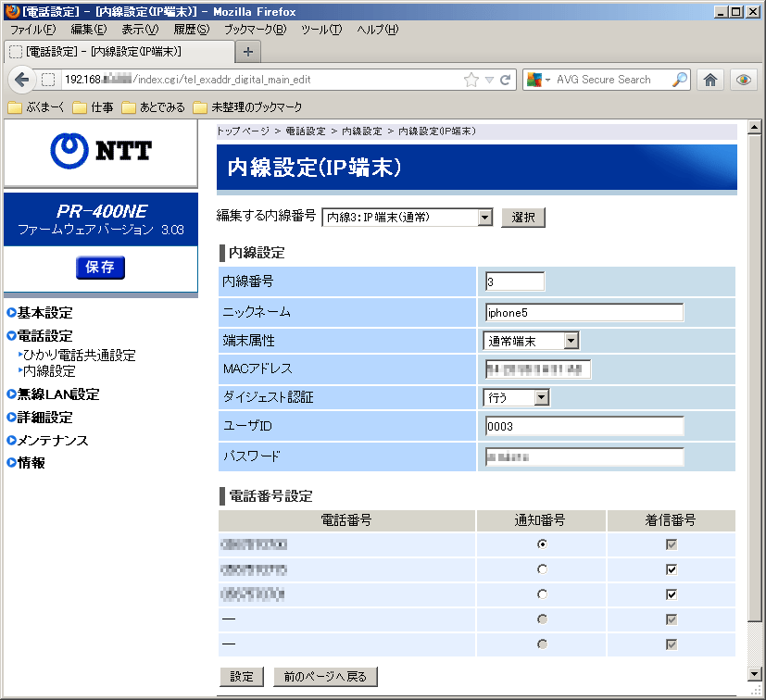Click the 選択 button
The image size is (766, 700).
[x=522, y=218]
